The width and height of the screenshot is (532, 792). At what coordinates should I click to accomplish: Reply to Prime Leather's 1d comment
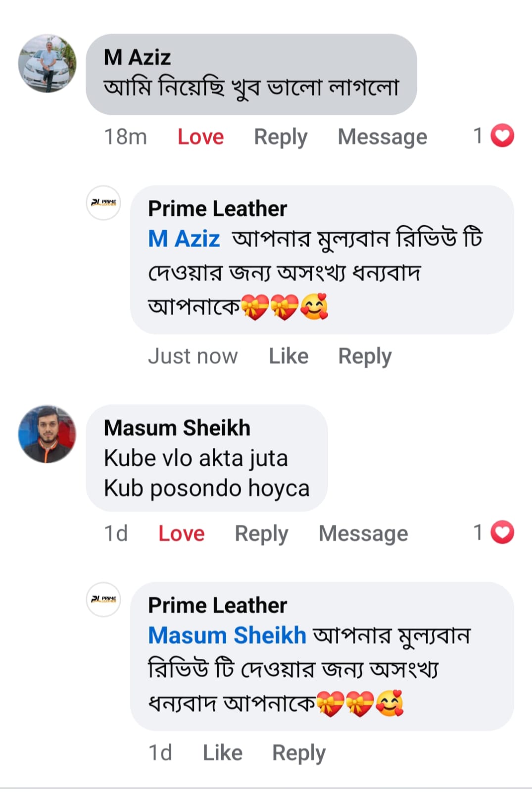299,753
